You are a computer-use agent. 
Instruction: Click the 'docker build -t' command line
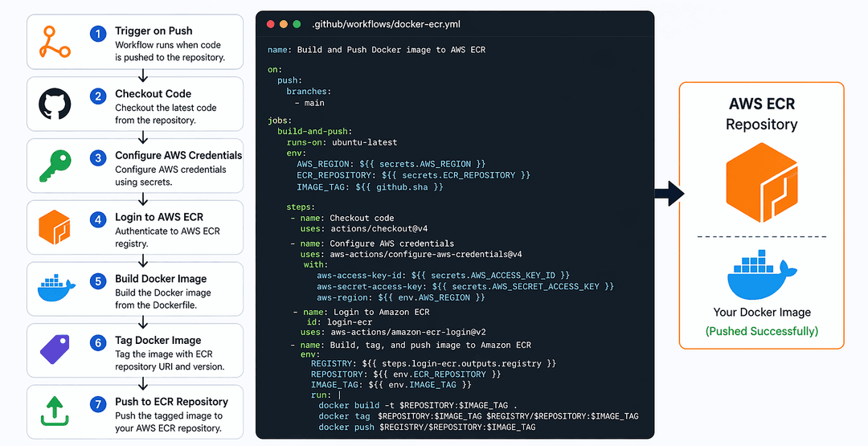[x=418, y=405]
